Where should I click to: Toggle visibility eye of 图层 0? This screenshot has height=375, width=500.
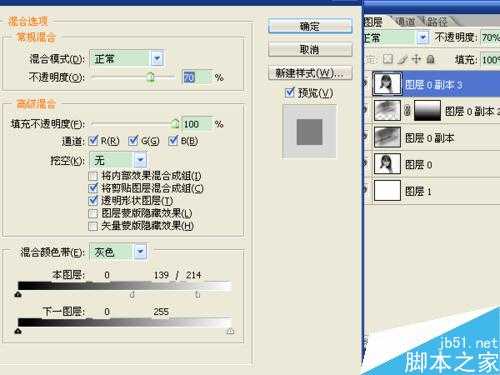[x=366, y=164]
